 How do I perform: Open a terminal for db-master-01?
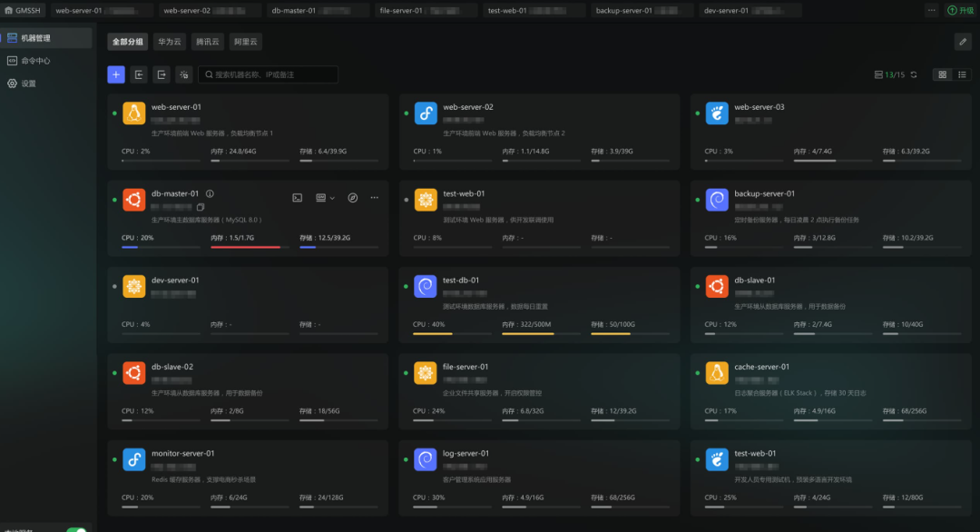click(x=298, y=198)
